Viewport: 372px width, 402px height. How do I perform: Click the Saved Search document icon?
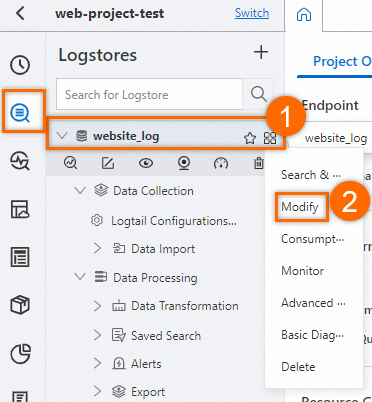[119, 335]
